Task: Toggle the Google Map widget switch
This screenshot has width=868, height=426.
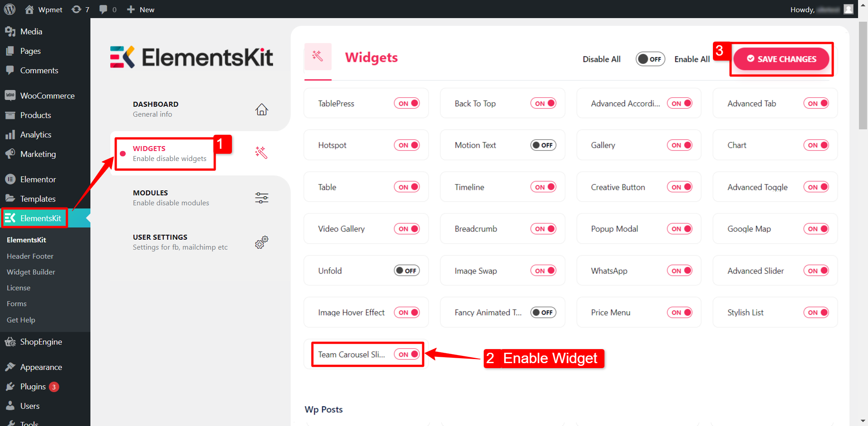Action: coord(816,229)
